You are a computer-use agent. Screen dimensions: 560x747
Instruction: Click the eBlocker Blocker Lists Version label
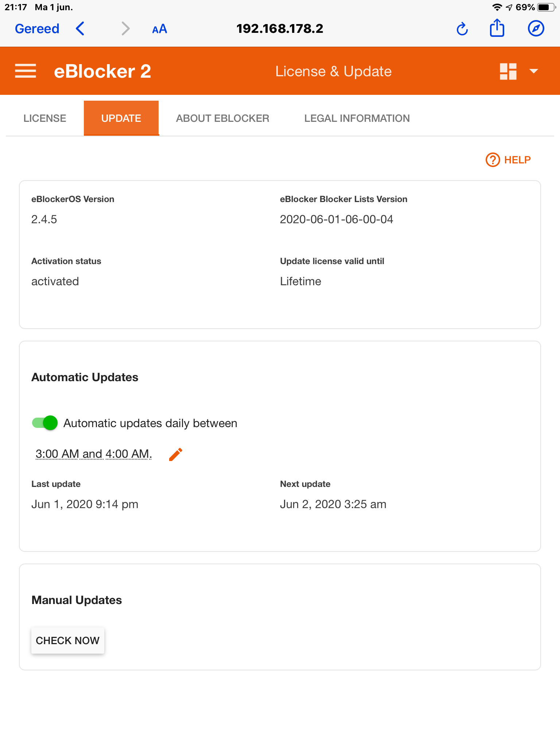point(343,199)
